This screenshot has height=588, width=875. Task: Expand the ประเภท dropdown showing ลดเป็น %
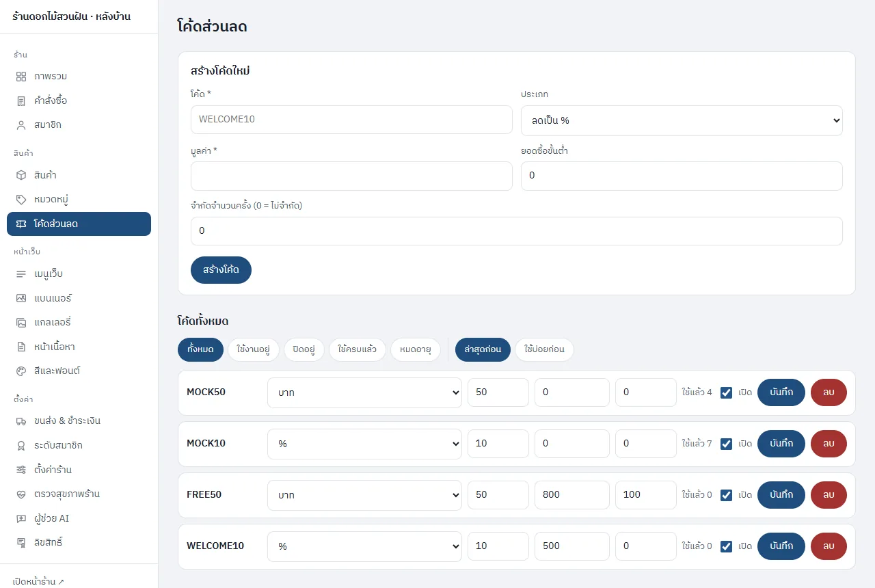[x=682, y=120]
